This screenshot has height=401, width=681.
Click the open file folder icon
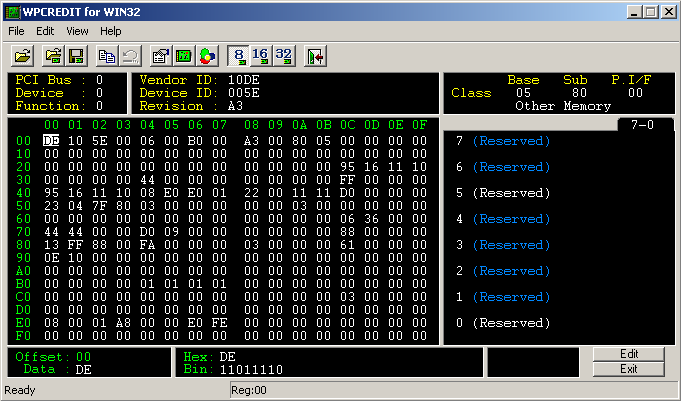tap(22, 56)
